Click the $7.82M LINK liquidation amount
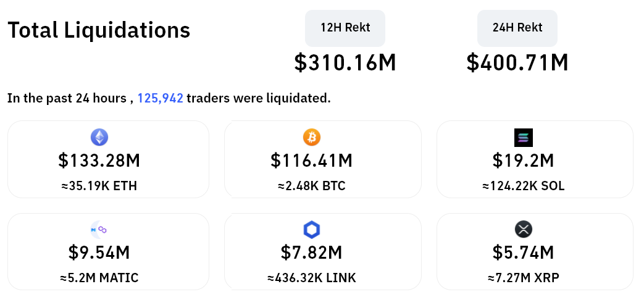 (312, 252)
